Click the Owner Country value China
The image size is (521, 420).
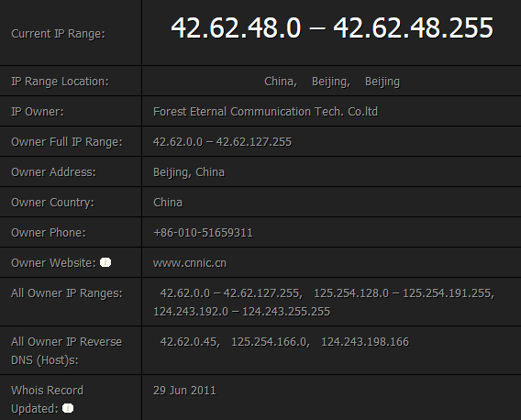168,203
